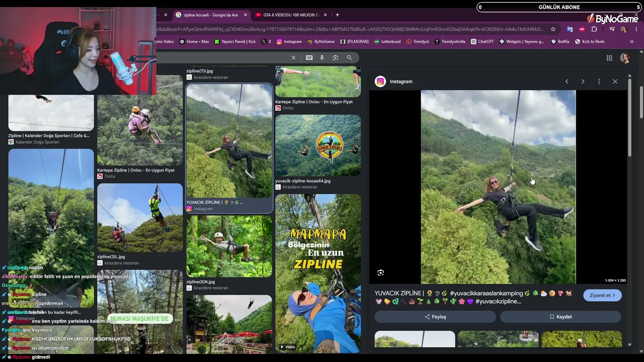Open the on-screen keyboard in search bar
This screenshot has height=362, width=644.
point(309,58)
